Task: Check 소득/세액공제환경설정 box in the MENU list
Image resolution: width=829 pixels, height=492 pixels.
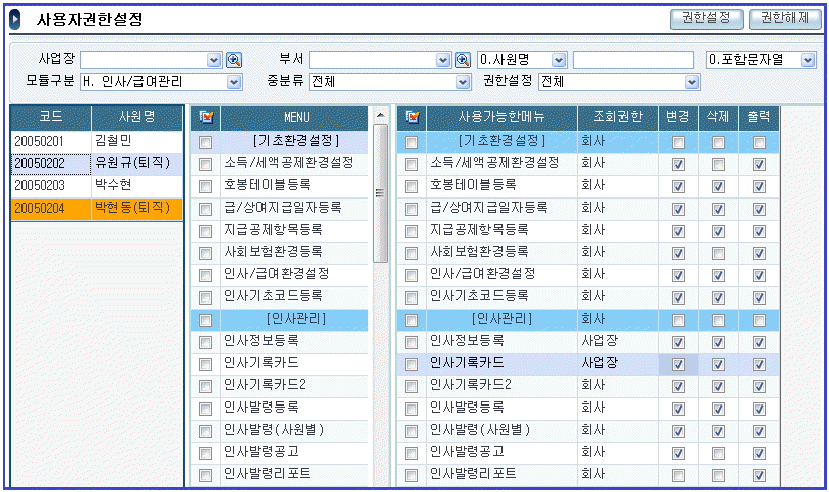Action: point(206,164)
